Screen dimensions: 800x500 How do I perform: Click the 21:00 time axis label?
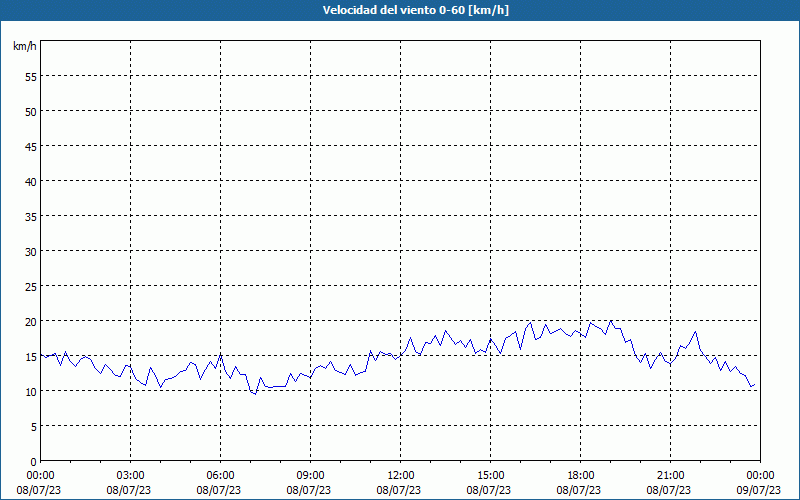670,476
